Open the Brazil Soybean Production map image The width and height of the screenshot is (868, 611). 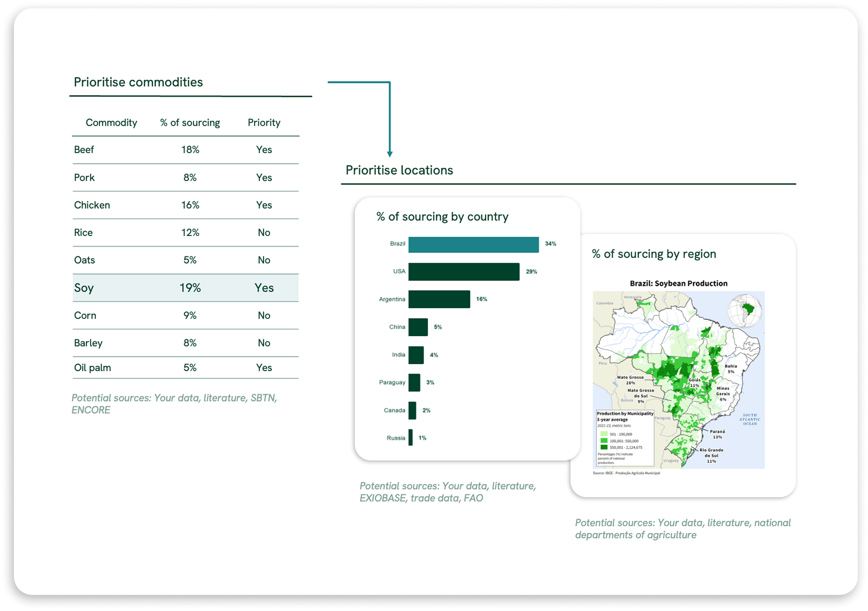(x=678, y=380)
